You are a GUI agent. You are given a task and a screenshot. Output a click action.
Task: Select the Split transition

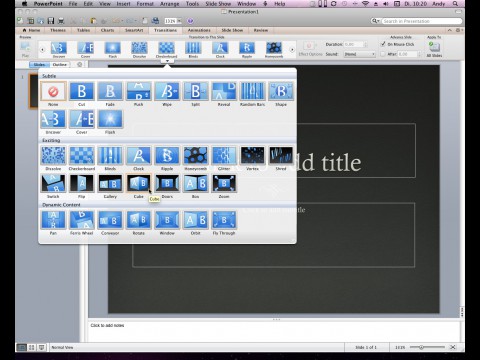pos(196,91)
